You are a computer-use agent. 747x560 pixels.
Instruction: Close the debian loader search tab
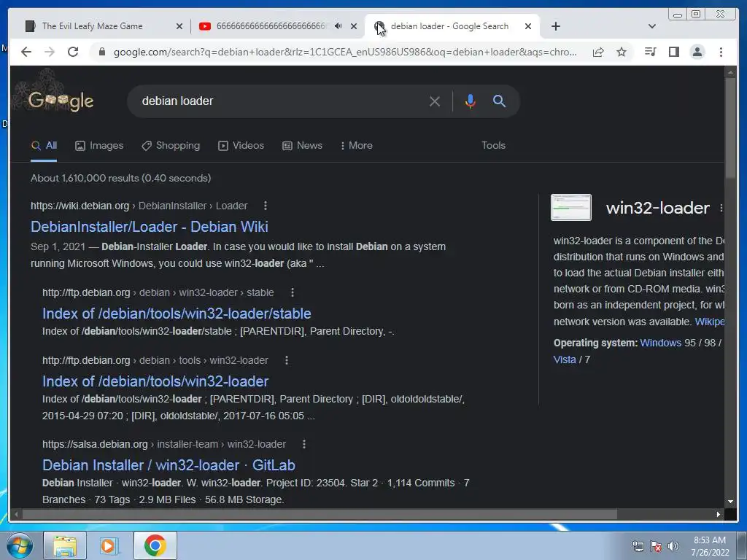tap(528, 26)
